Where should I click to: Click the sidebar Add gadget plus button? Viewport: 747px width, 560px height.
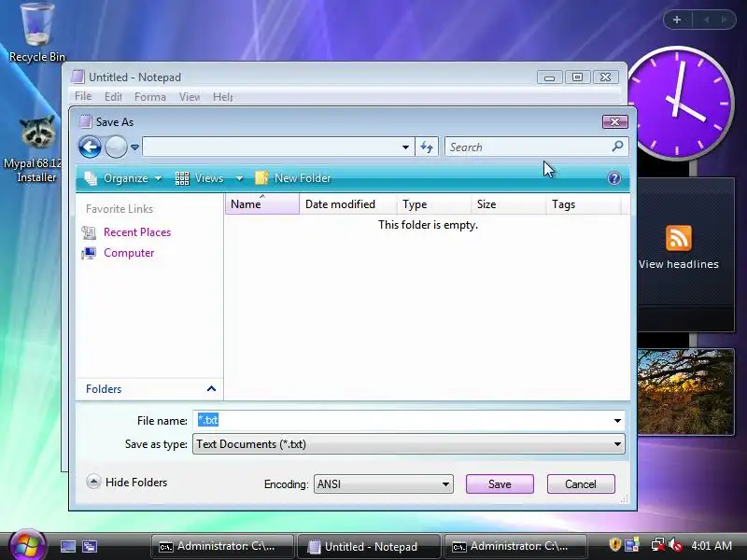[x=676, y=20]
